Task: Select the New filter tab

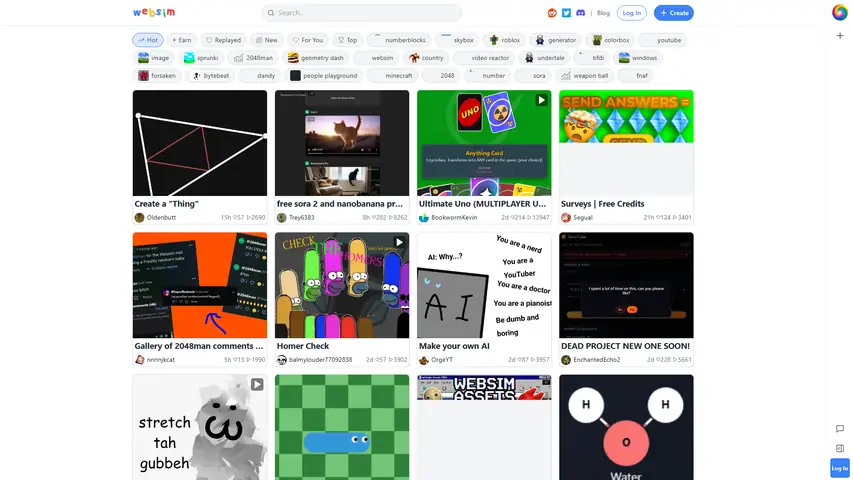Action: coord(267,40)
